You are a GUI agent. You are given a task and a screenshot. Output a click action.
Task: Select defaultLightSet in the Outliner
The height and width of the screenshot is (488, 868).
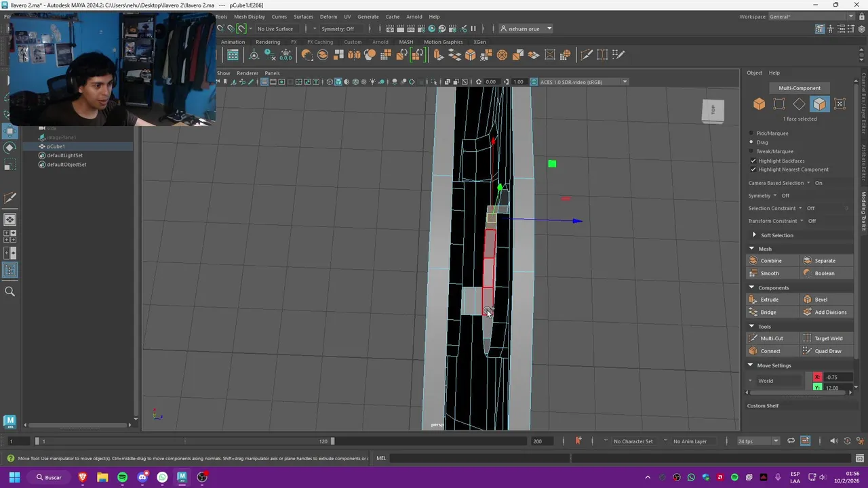click(x=64, y=155)
